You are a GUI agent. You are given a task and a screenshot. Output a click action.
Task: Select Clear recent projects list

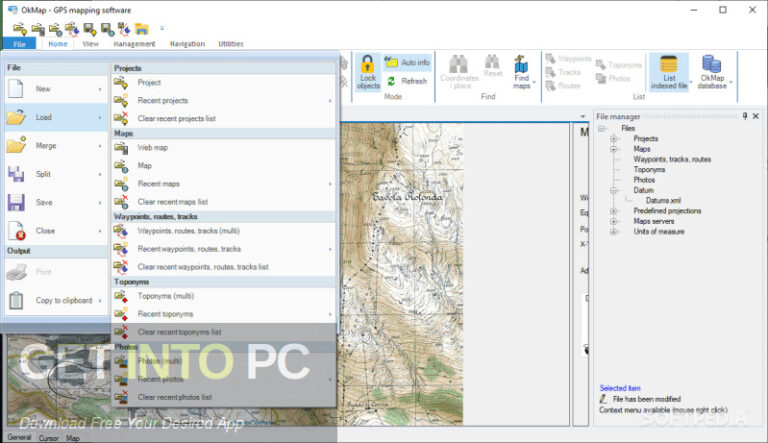coord(224,119)
